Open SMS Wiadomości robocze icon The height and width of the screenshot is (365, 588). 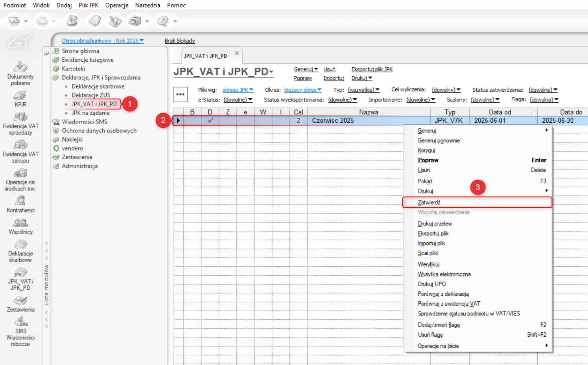click(x=20, y=322)
